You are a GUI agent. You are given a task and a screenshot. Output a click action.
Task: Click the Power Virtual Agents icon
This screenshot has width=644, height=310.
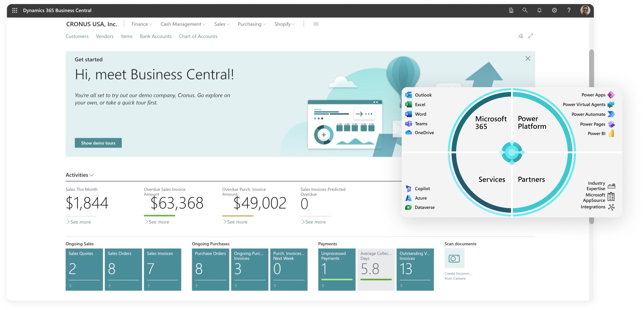(x=611, y=105)
